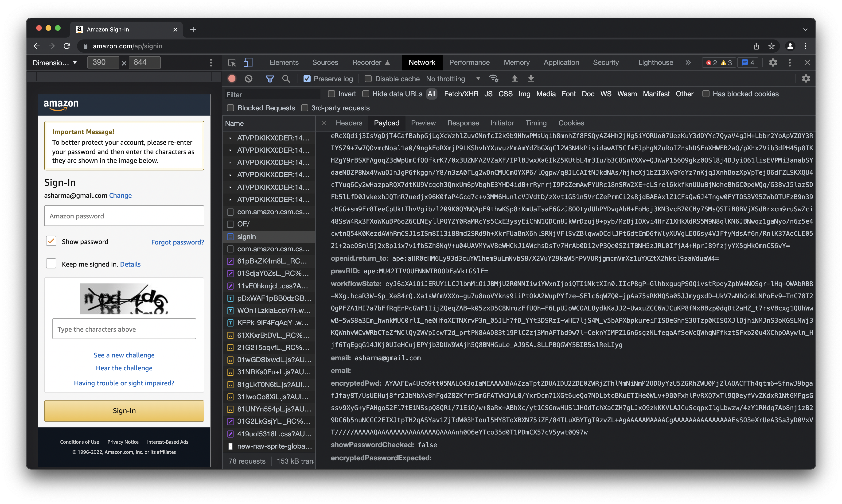
Task: Open the errors and warnings counter
Action: tap(719, 63)
